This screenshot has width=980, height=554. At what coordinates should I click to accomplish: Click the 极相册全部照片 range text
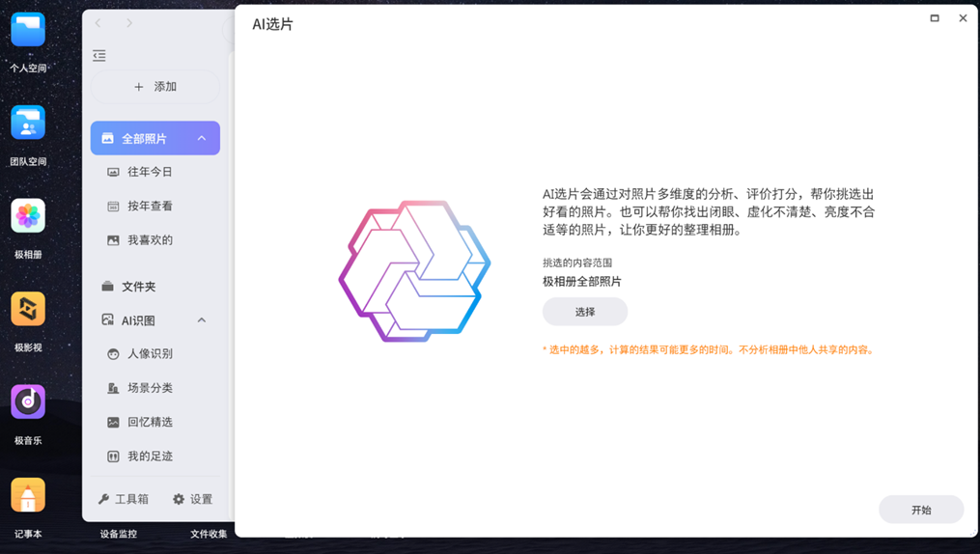tap(582, 282)
